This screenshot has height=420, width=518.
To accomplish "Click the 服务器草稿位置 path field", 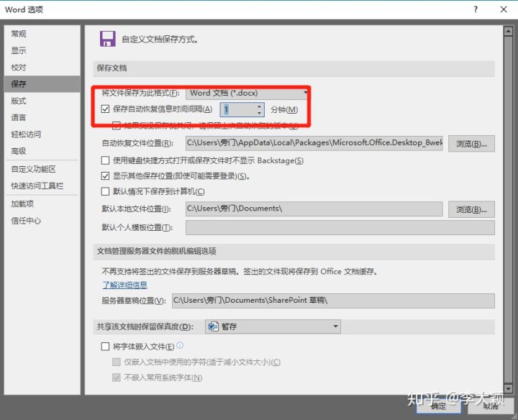I will click(x=333, y=301).
